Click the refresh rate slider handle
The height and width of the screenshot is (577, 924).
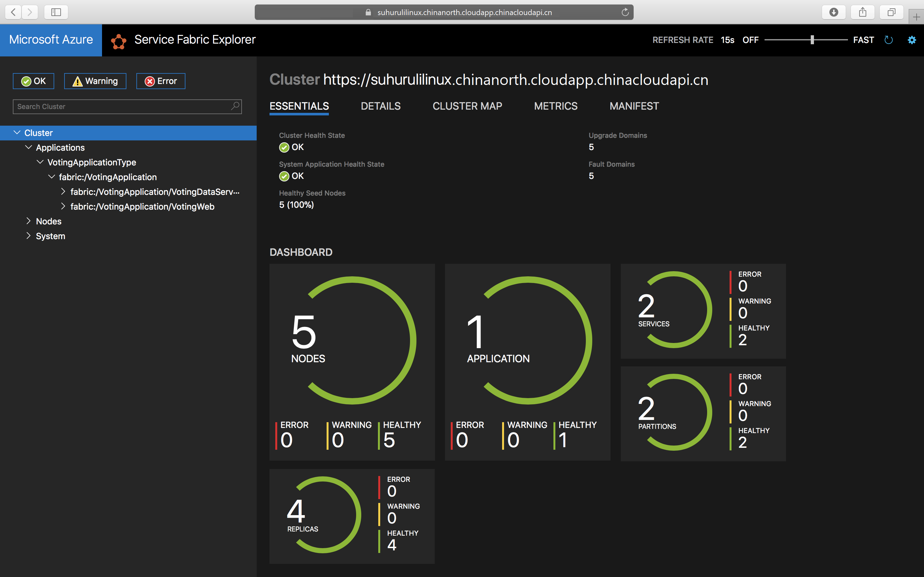pos(812,40)
